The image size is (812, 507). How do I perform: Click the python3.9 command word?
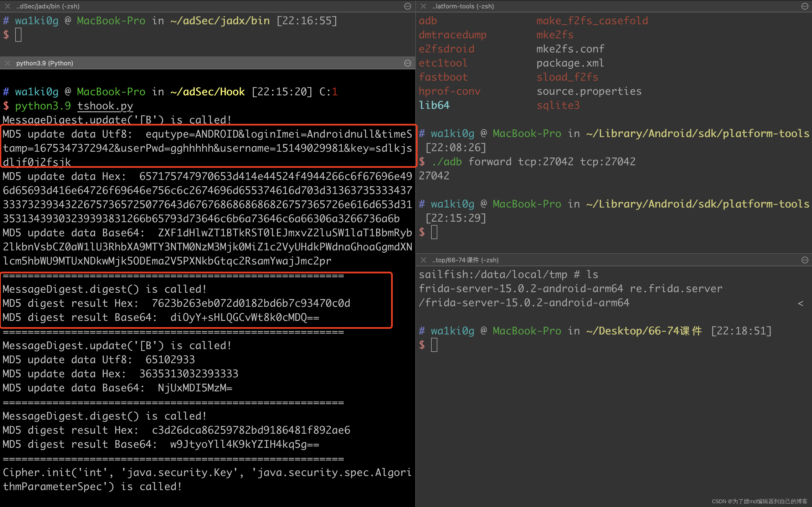43,106
